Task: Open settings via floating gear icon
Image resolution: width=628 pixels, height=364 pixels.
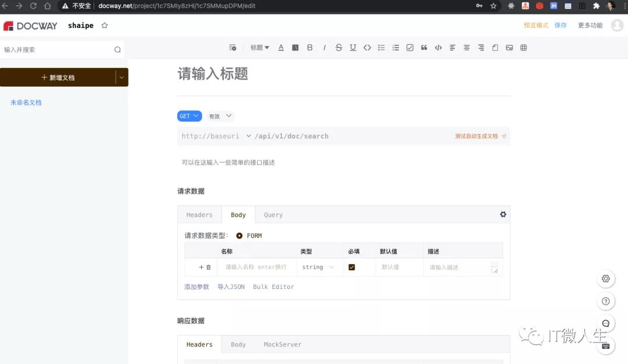Action: 606,279
